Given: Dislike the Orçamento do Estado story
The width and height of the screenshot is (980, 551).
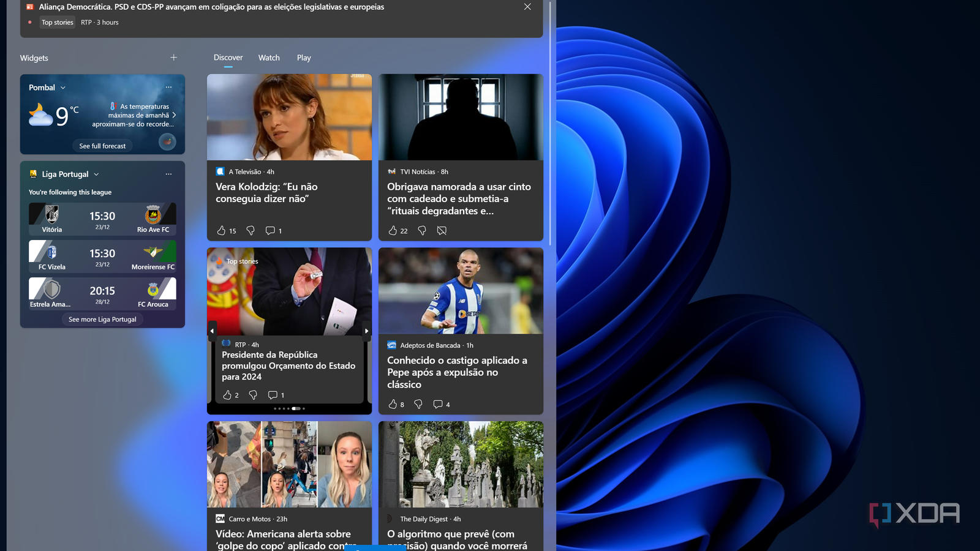Looking at the screenshot, I should 252,395.
